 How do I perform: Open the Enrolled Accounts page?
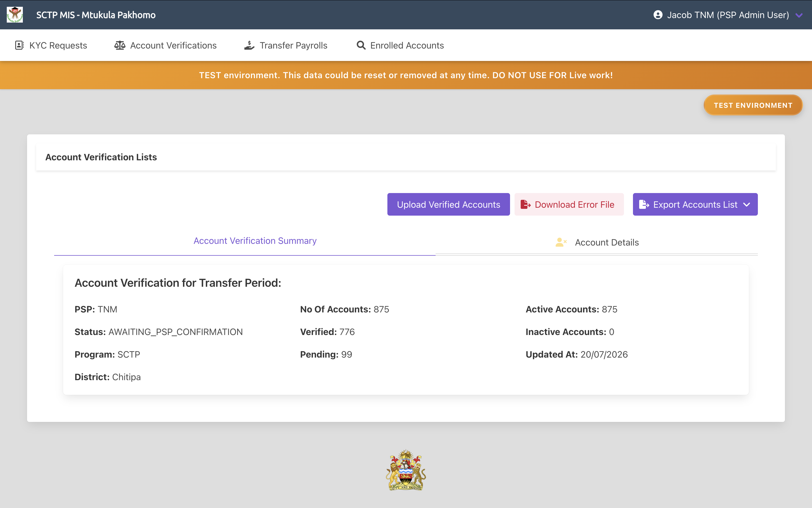[x=400, y=45]
